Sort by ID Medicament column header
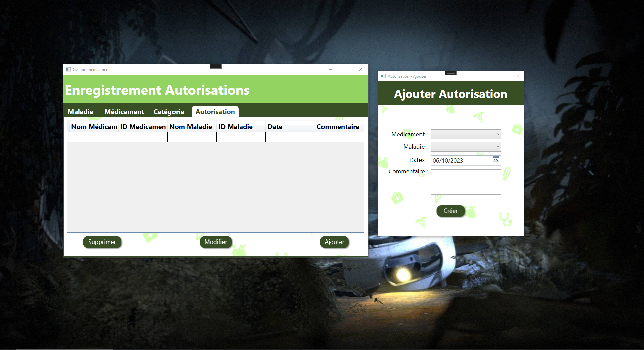Viewport: 644px width, 350px height. (143, 127)
